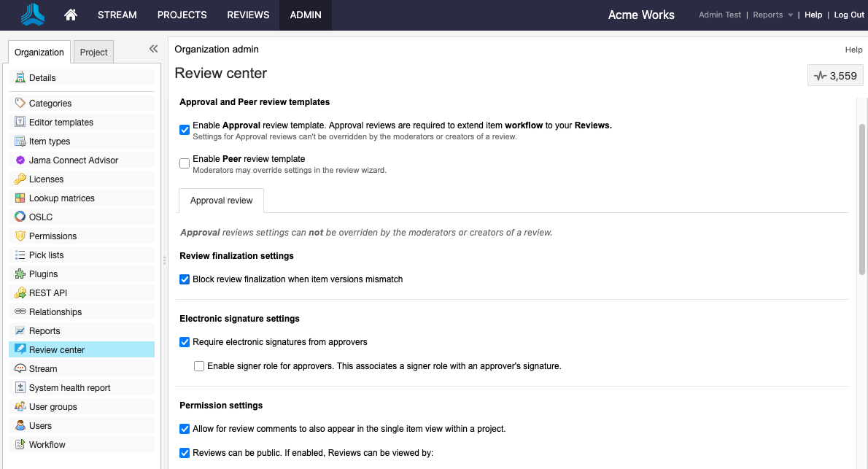The width and height of the screenshot is (868, 469).
Task: Open System health report in sidebar
Action: 82,387
